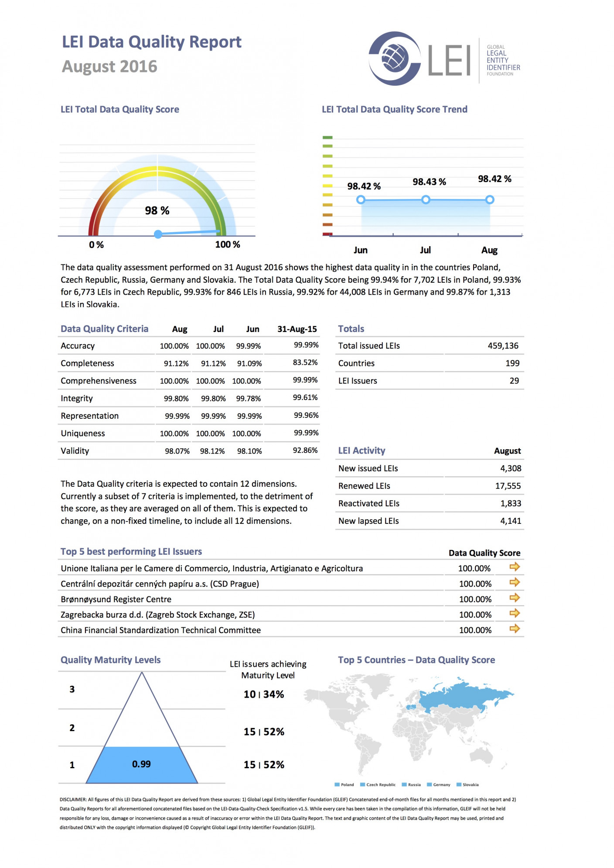The image size is (614, 868).
Task: Click the Reactivated LEIs row label
Action: pyautogui.click(x=369, y=503)
